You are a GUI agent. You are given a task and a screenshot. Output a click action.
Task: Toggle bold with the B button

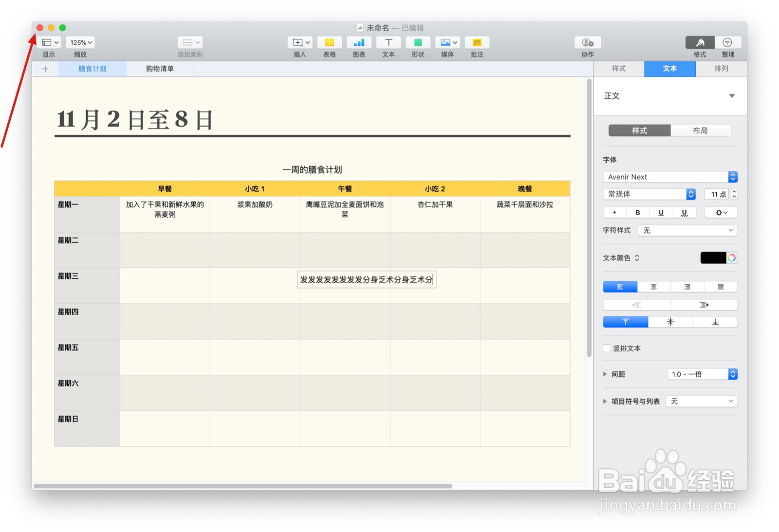637,212
